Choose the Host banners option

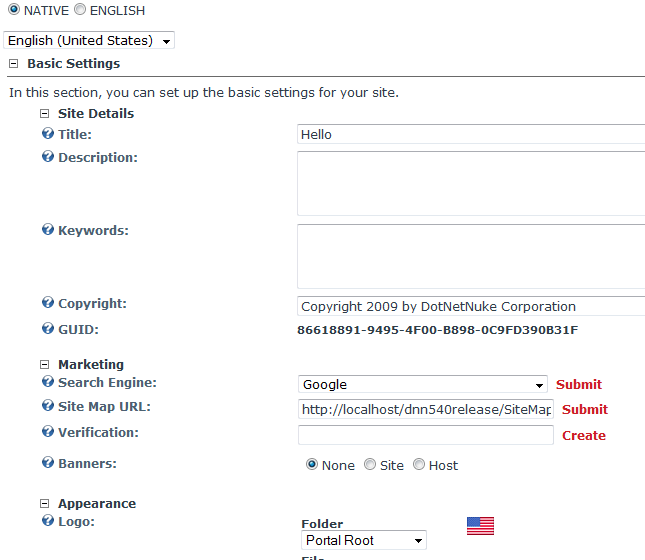coord(419,465)
